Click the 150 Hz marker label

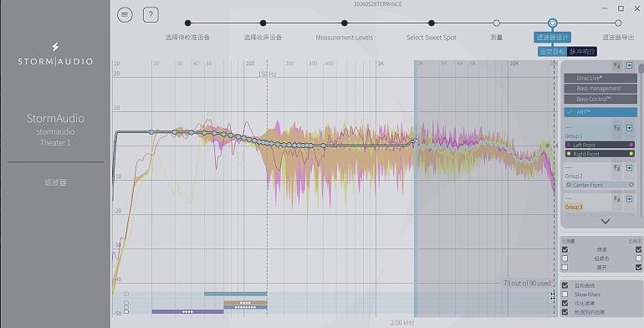267,74
